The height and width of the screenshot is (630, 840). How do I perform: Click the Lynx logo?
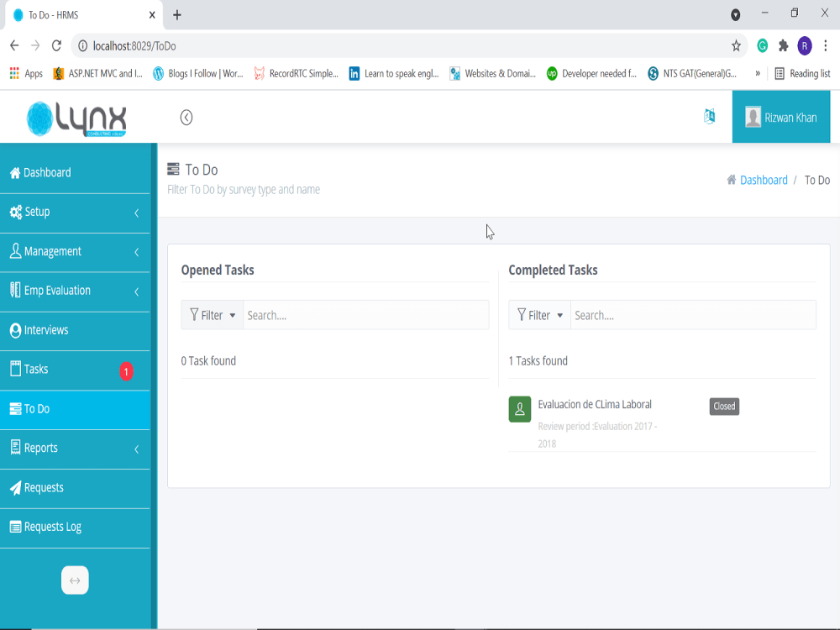(76, 118)
